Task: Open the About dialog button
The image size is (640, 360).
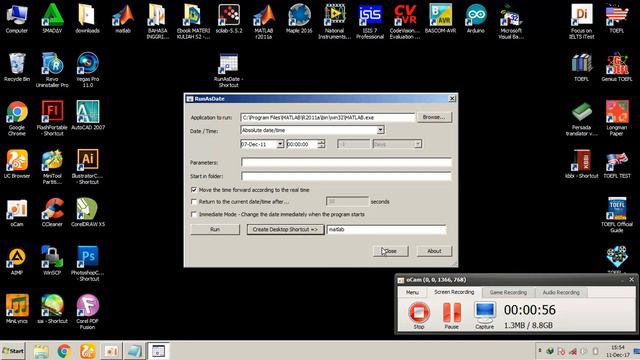Action: (x=434, y=251)
